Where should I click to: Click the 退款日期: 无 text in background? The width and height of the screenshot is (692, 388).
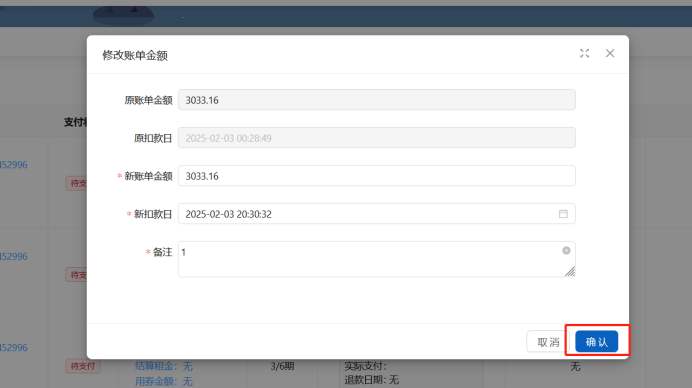(x=372, y=380)
